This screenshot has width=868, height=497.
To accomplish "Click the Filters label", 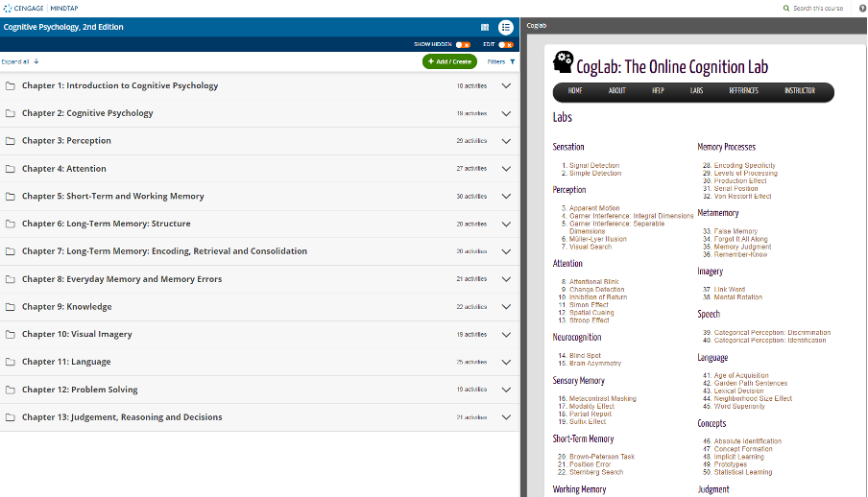I will (496, 62).
